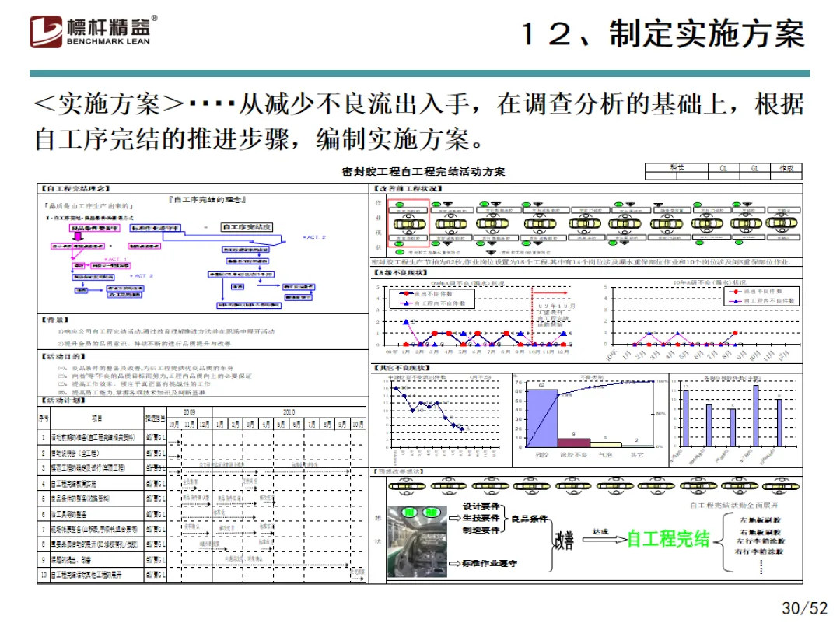Click the section heading "【改善前工程状况】"

tap(408, 188)
